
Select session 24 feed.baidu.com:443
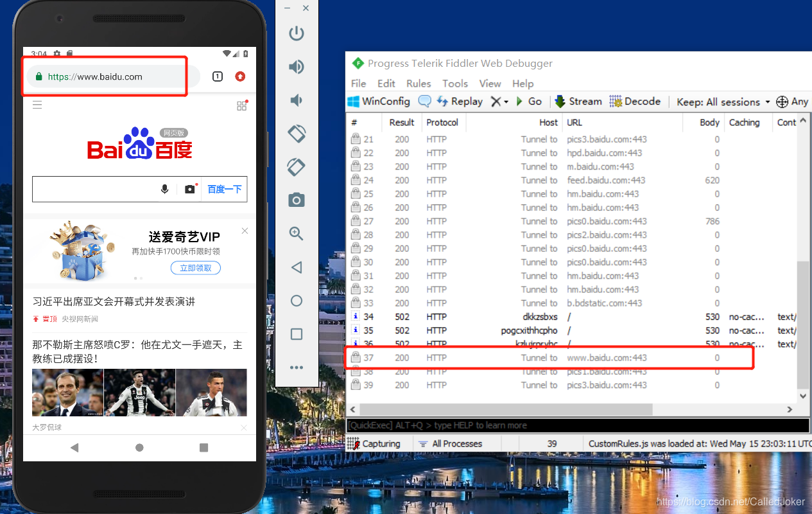(x=571, y=180)
